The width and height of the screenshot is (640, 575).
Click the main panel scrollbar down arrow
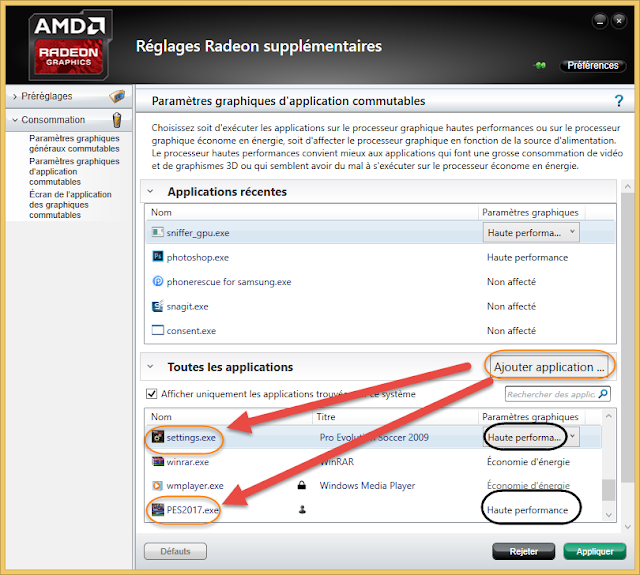[628, 527]
